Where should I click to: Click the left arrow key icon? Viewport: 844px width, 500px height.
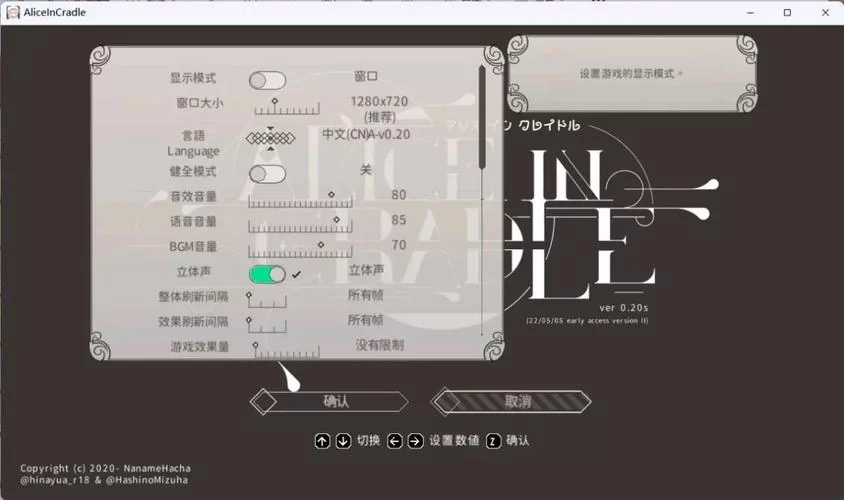tap(395, 441)
